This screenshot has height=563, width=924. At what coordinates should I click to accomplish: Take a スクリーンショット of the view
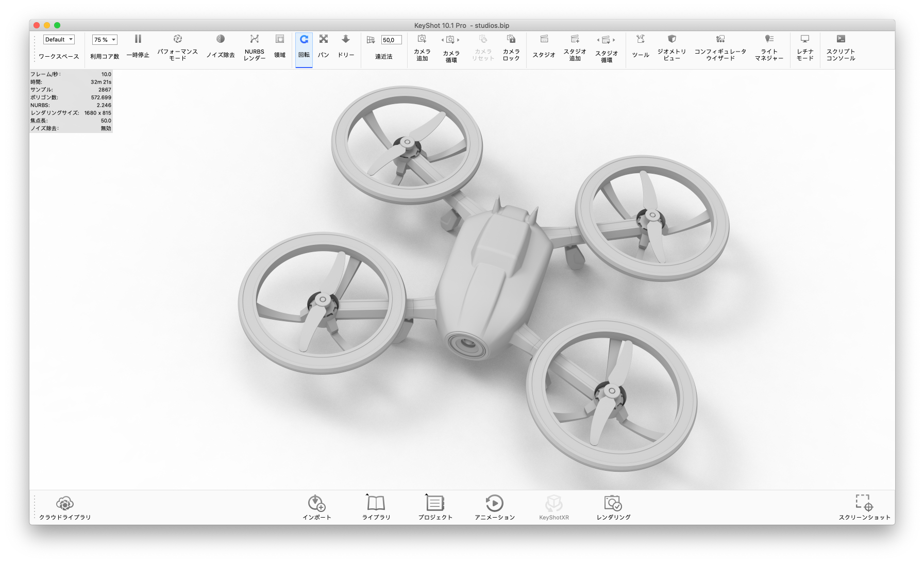point(864,507)
